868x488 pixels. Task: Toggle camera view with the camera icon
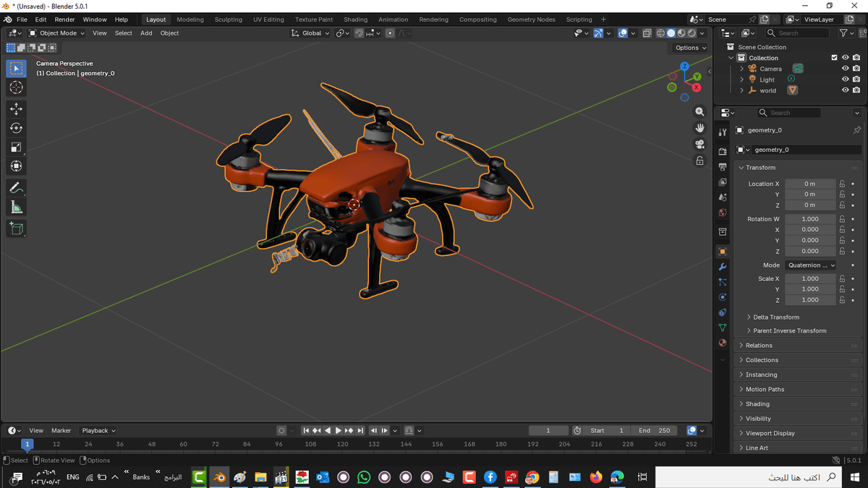click(x=699, y=144)
